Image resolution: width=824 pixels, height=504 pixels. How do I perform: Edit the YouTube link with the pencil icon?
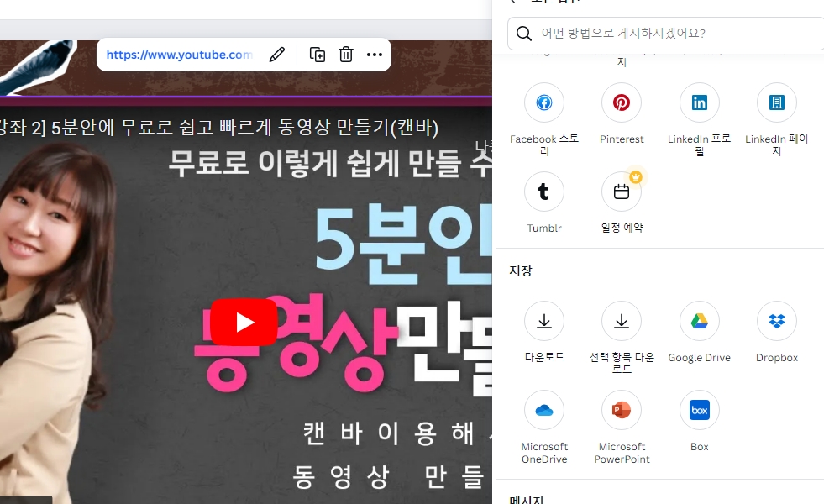(x=277, y=54)
